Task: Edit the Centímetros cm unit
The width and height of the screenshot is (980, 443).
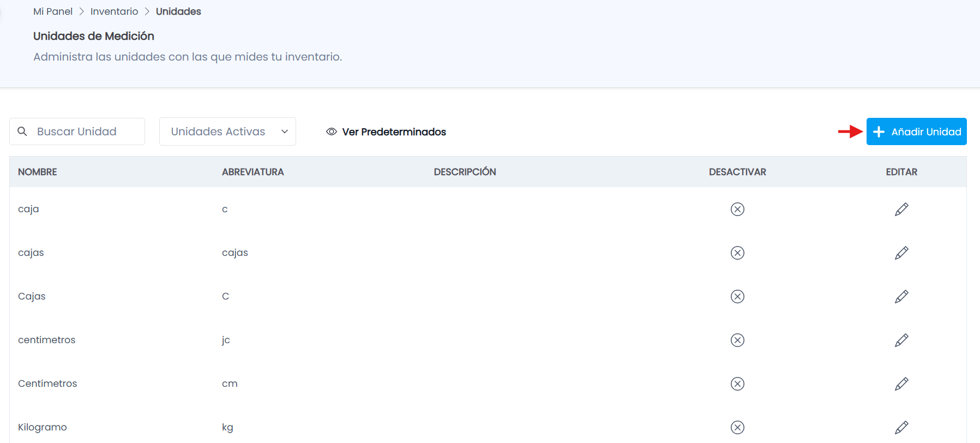Action: click(x=901, y=384)
